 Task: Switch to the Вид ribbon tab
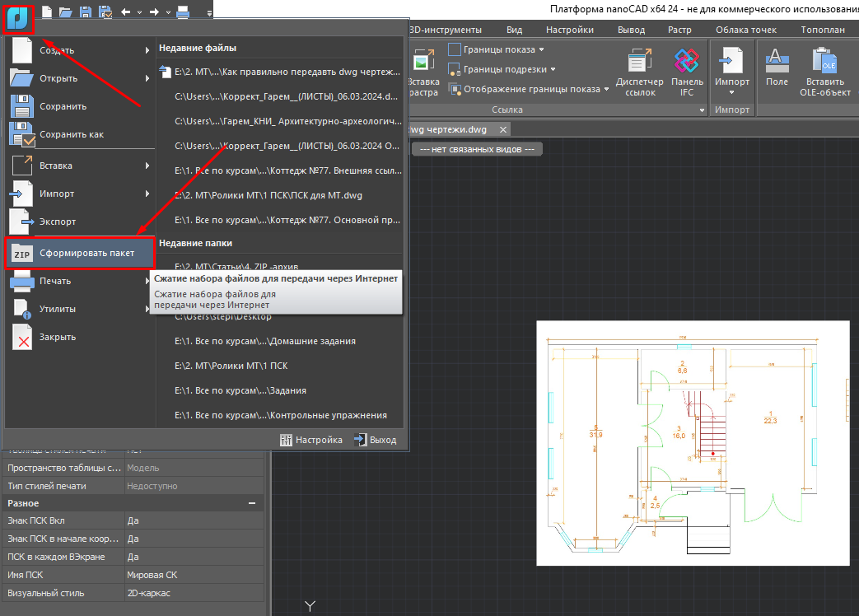(x=514, y=30)
